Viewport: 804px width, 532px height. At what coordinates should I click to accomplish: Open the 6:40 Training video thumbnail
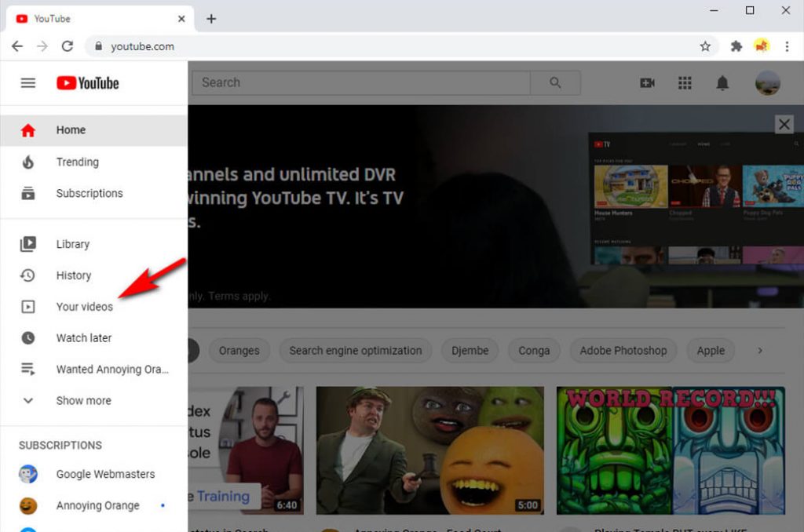[246, 450]
